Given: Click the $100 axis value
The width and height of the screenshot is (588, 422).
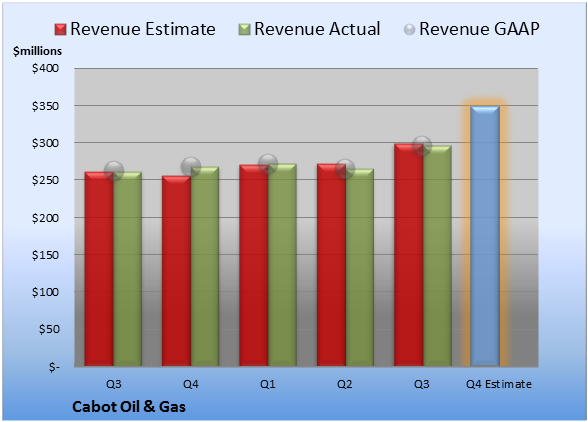Looking at the screenshot, I should pyautogui.click(x=45, y=292).
